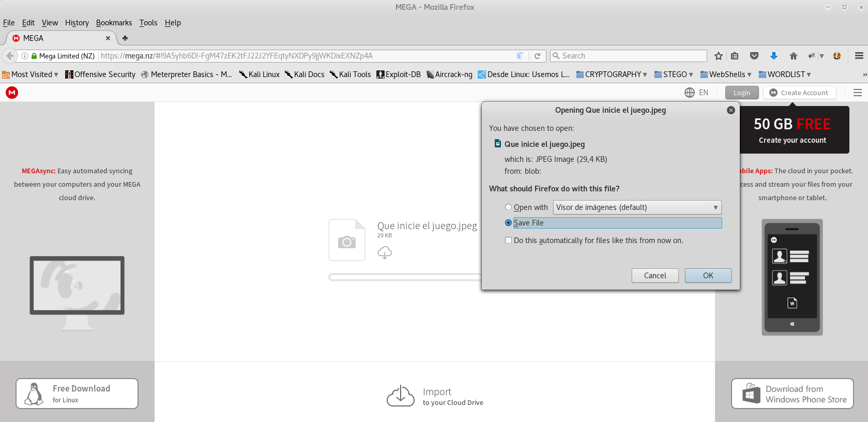Viewport: 868px width, 422px height.
Task: Check 'Do this automatically' checkbox
Action: (508, 240)
